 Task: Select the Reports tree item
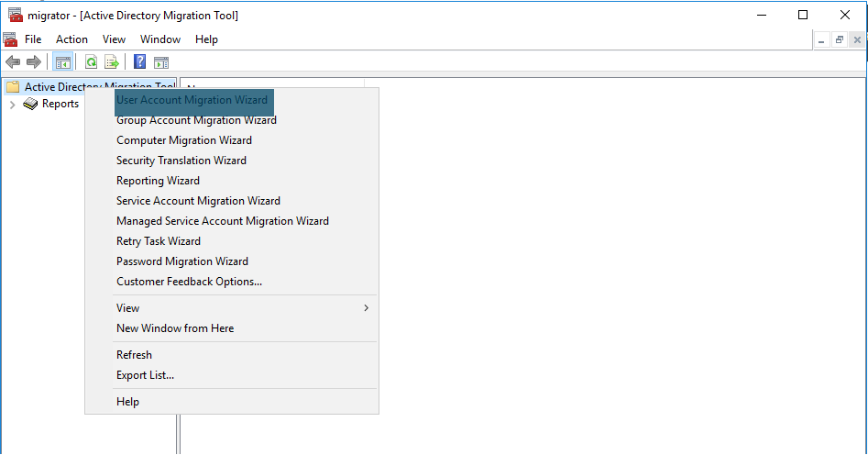click(60, 104)
